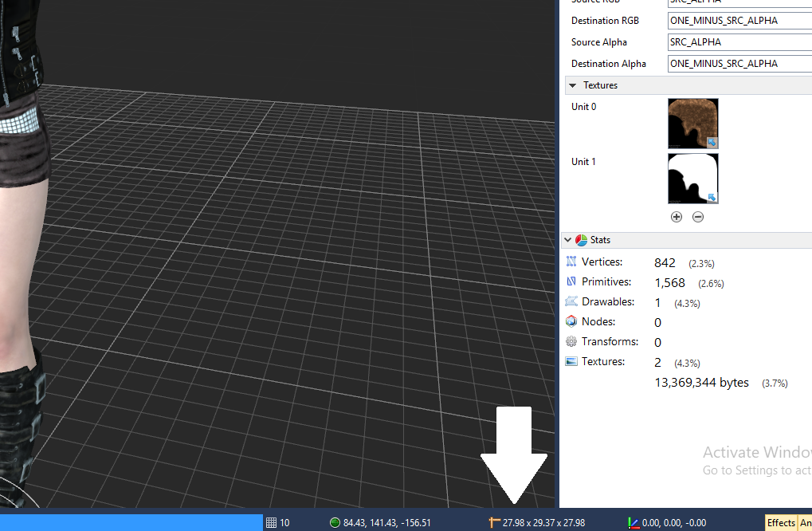
Task: Open the Destination Alpha blend dropdown
Action: click(x=739, y=64)
